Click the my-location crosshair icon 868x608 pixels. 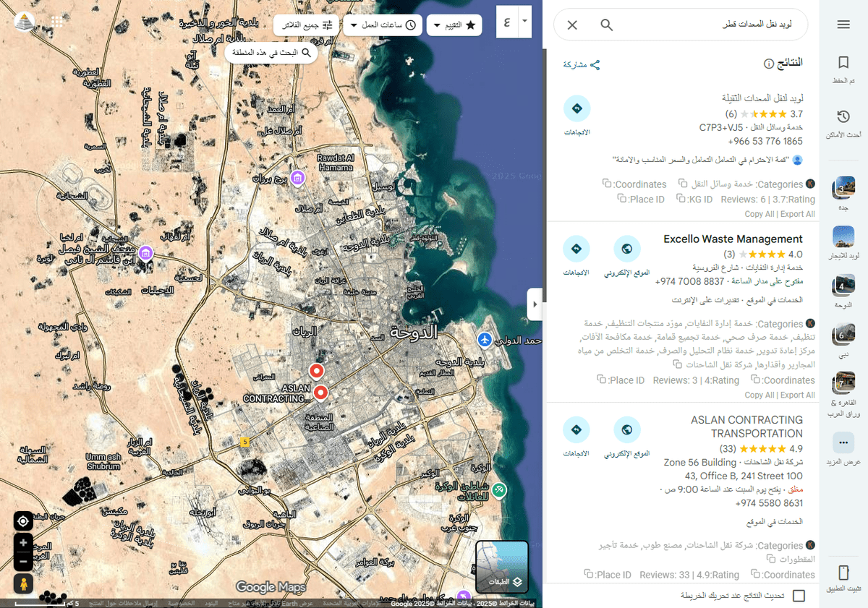click(x=23, y=521)
